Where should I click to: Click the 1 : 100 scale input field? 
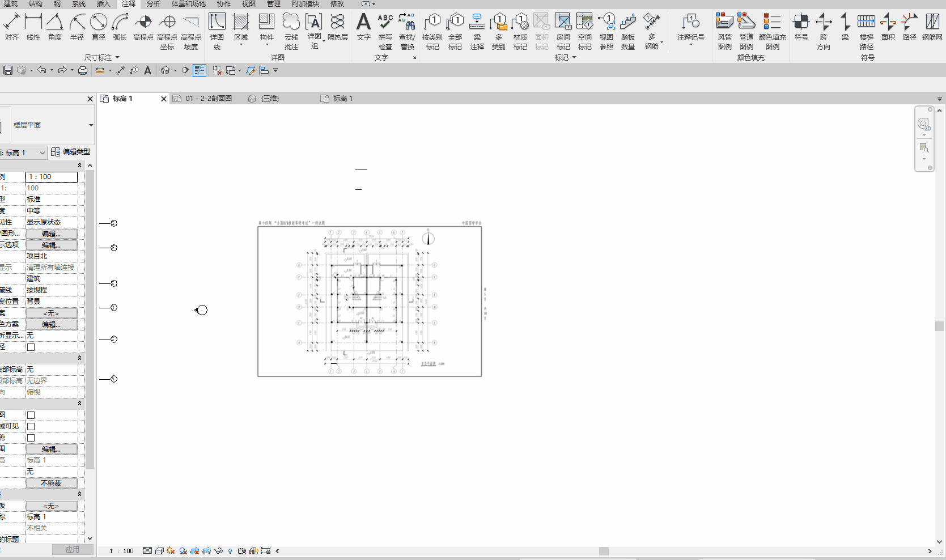tap(52, 177)
